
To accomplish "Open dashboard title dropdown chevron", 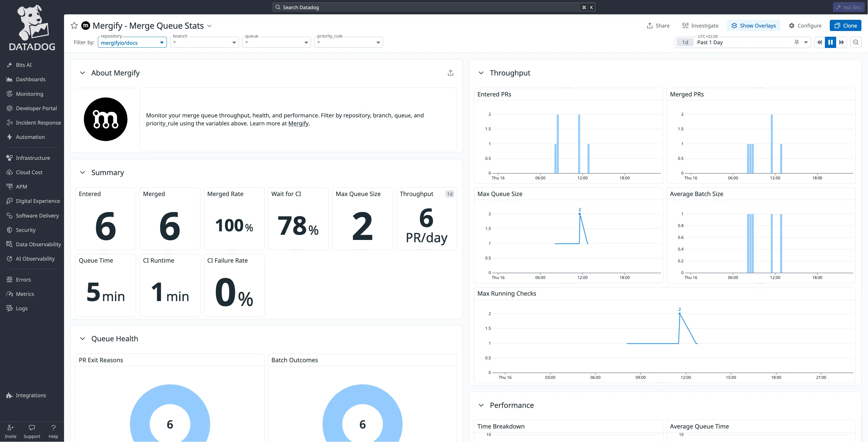I will click(x=209, y=26).
